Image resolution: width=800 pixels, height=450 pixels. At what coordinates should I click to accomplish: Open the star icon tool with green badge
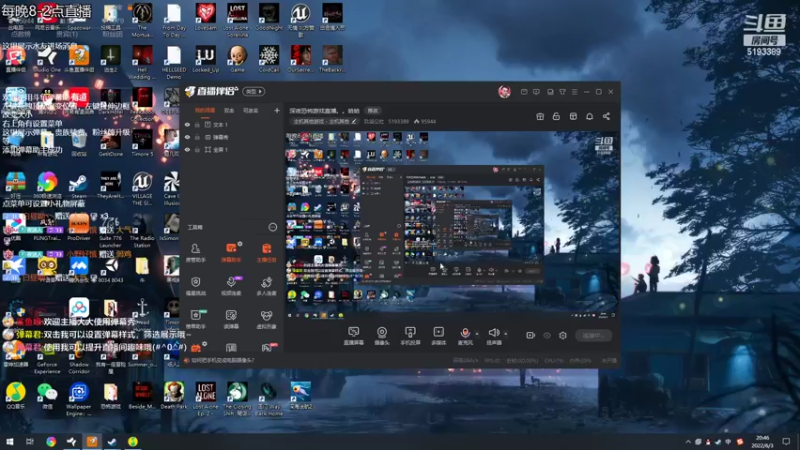pos(195,319)
